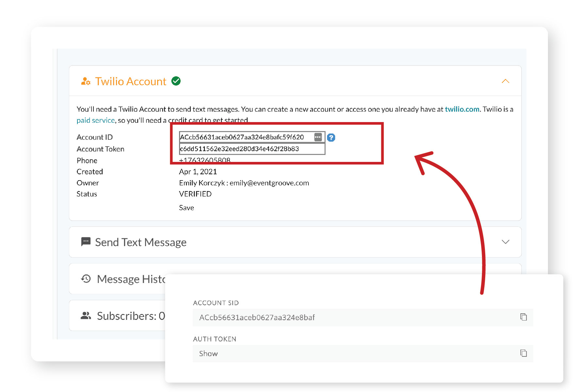Click the Account ID input field

[252, 137]
